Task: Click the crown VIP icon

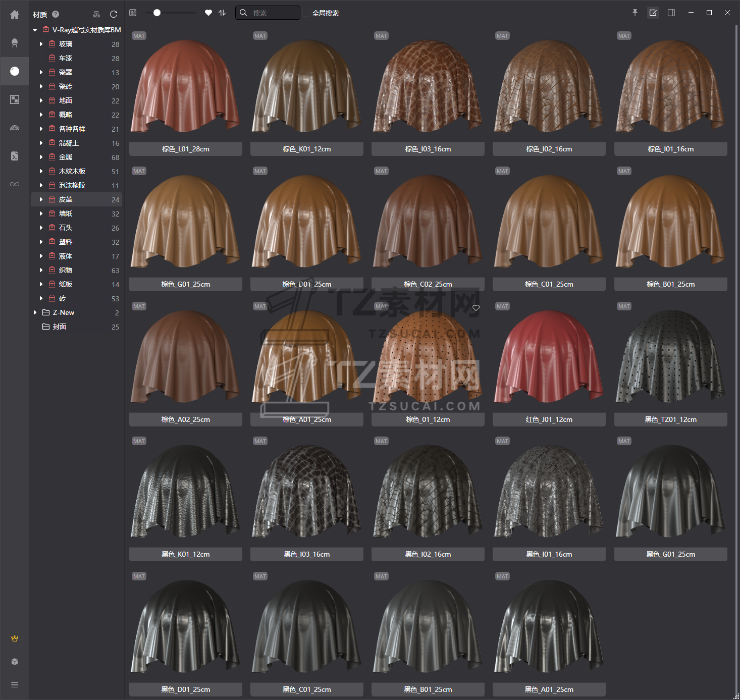Action: coord(15,638)
